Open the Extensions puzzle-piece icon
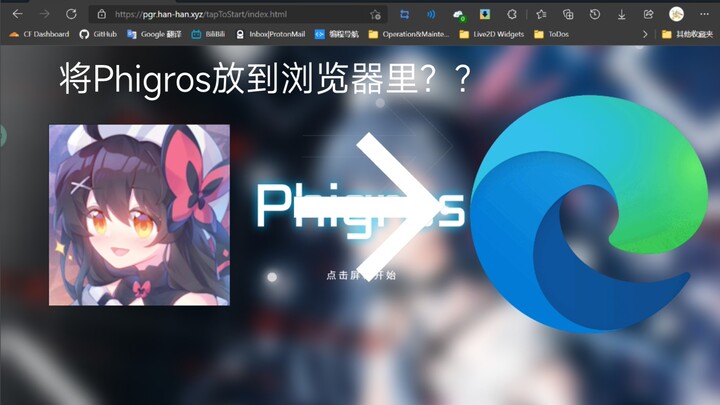This screenshot has width=720, height=405. [512, 15]
